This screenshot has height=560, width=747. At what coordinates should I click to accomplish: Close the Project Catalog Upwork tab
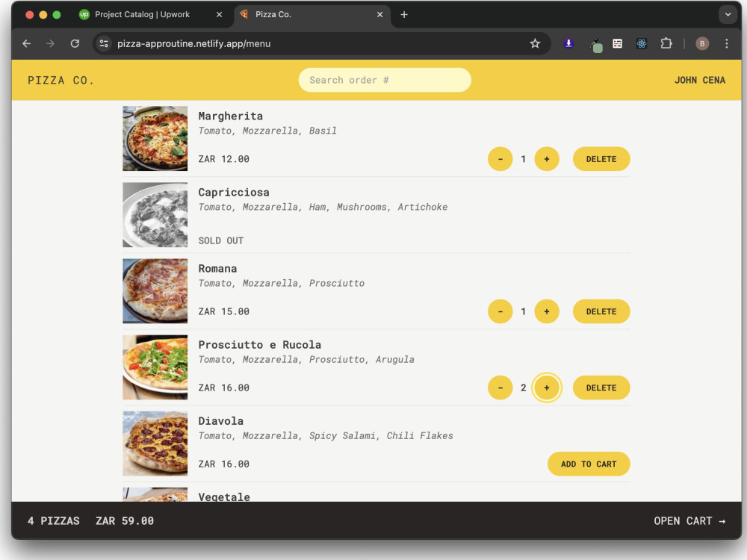pos(219,15)
